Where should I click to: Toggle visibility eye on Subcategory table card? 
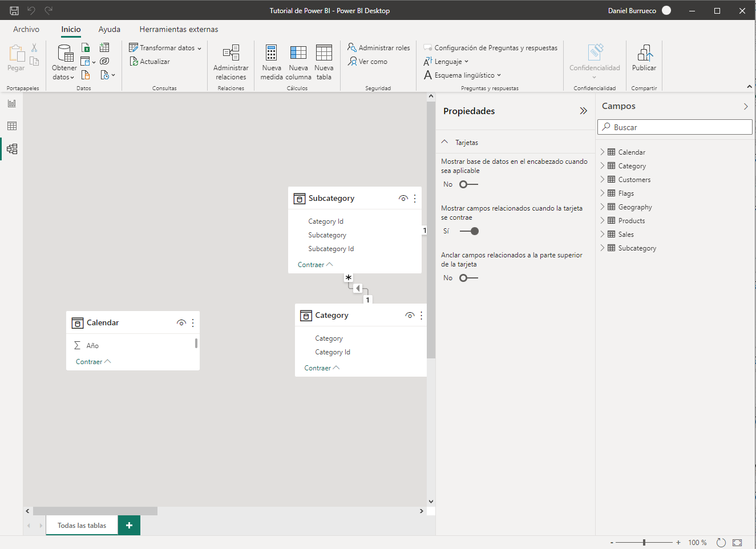[x=403, y=199]
